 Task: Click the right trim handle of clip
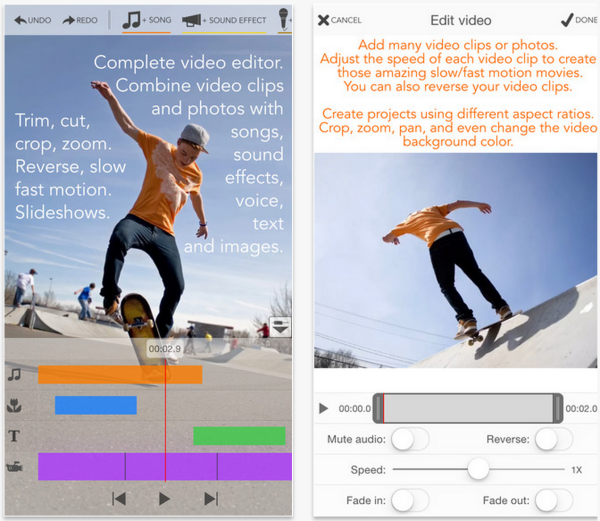click(x=558, y=408)
